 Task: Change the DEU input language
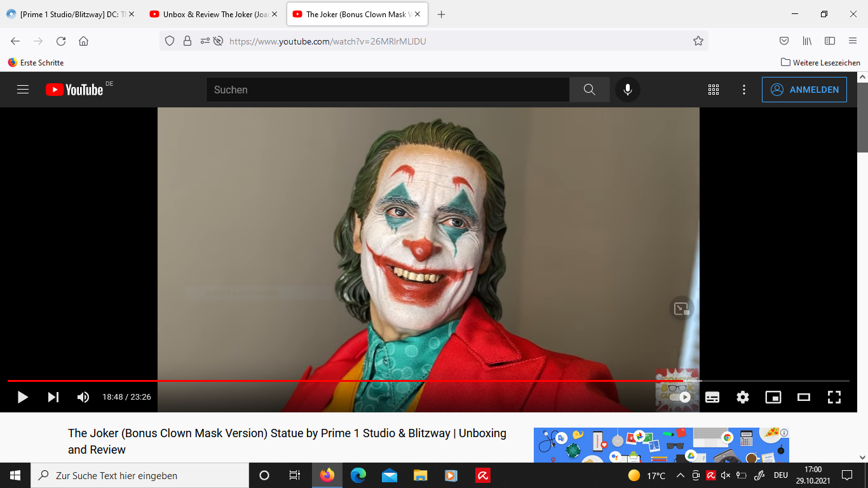tap(781, 475)
